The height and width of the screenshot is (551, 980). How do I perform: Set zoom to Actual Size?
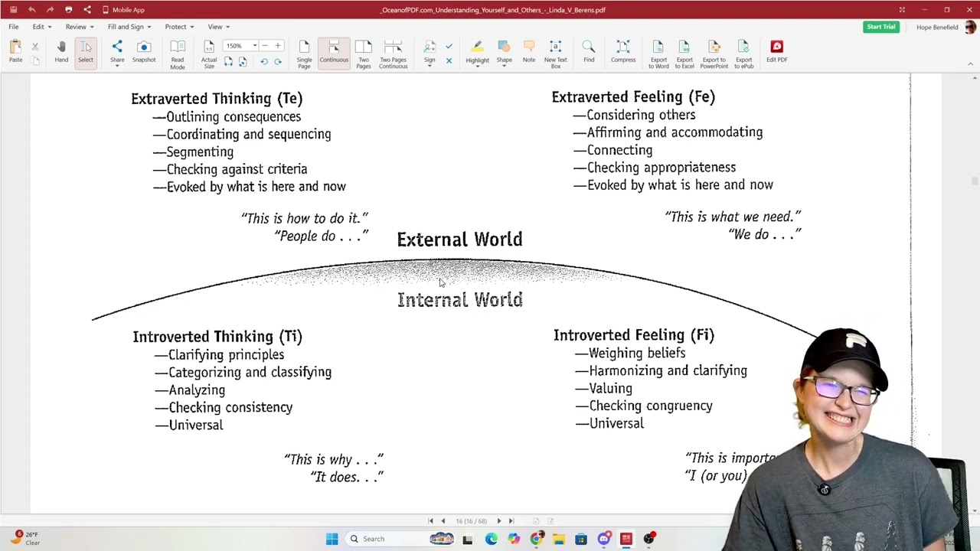(208, 54)
